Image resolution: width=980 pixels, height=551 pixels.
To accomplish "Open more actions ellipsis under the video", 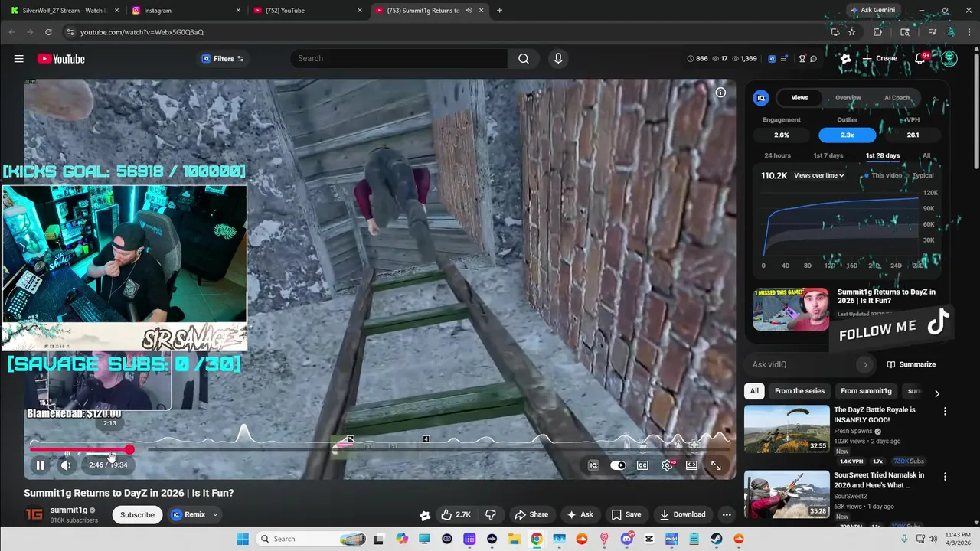I will (727, 514).
